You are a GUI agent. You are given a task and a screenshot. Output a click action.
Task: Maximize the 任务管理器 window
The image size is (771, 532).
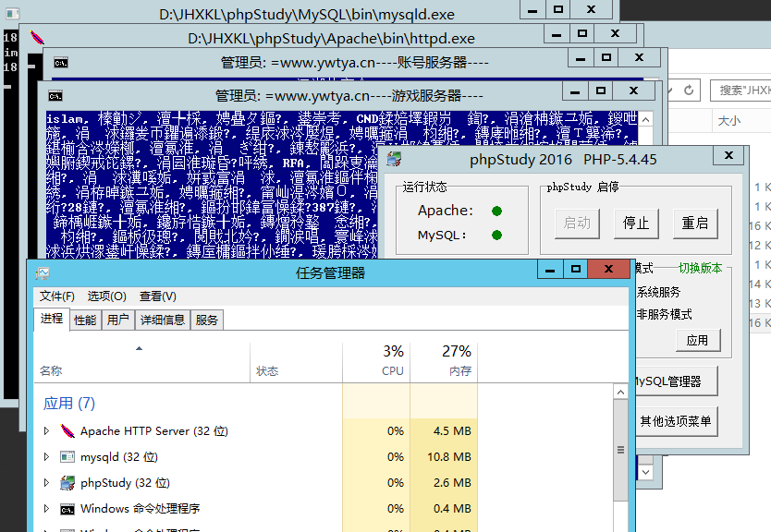[x=576, y=269]
